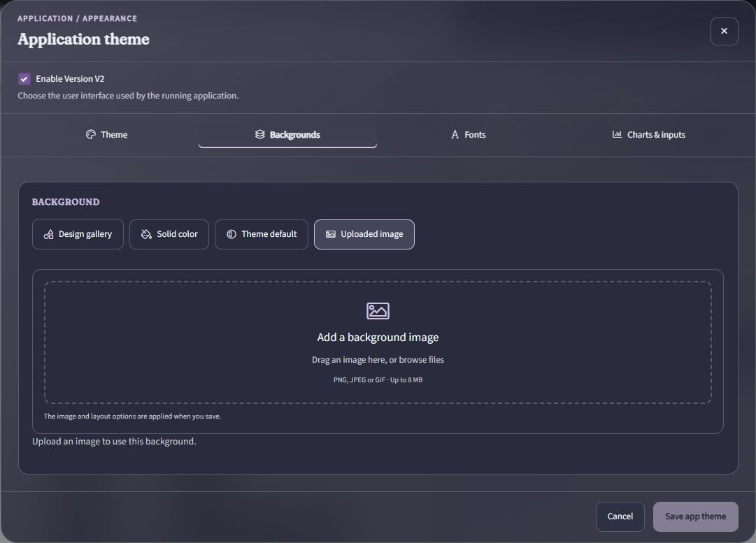Switch to the Theme tab

106,135
